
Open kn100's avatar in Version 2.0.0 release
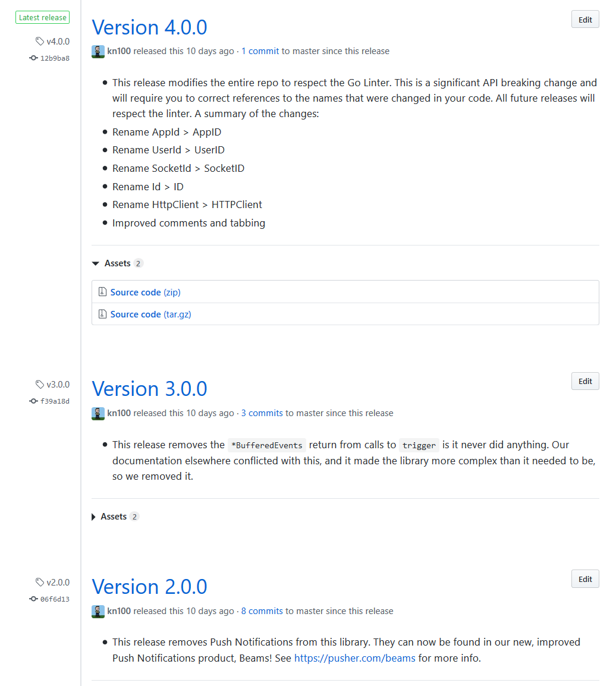pos(98,611)
